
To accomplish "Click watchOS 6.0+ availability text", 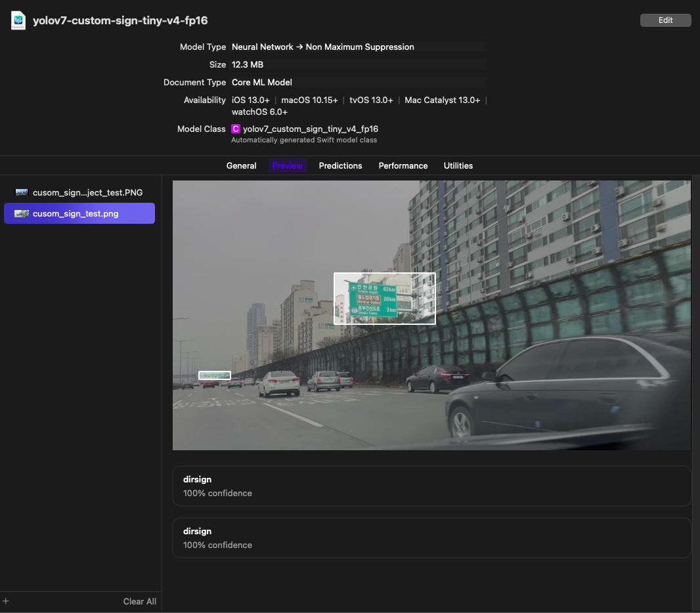I will (259, 112).
